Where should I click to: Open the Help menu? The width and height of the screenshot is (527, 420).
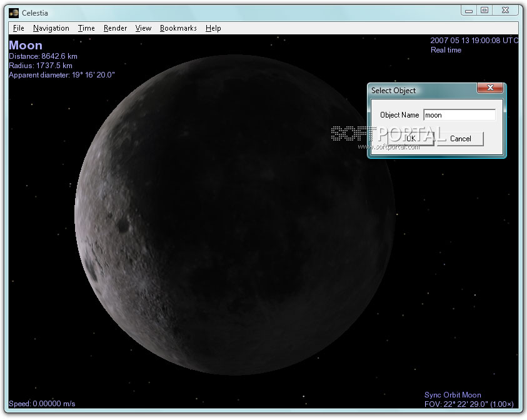coord(213,28)
